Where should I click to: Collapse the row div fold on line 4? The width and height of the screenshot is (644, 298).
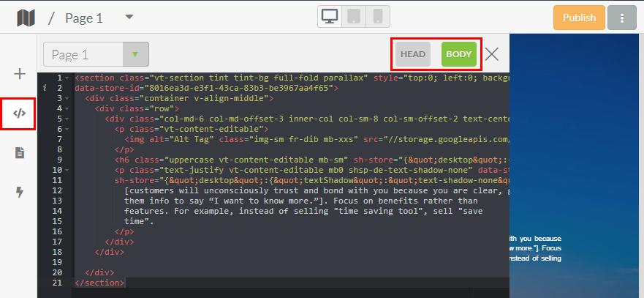point(67,109)
